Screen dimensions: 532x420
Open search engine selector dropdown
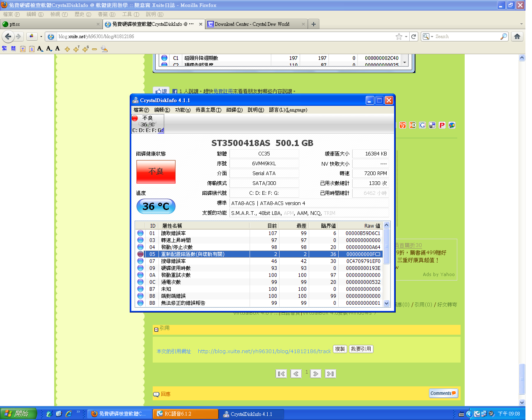tap(428, 37)
